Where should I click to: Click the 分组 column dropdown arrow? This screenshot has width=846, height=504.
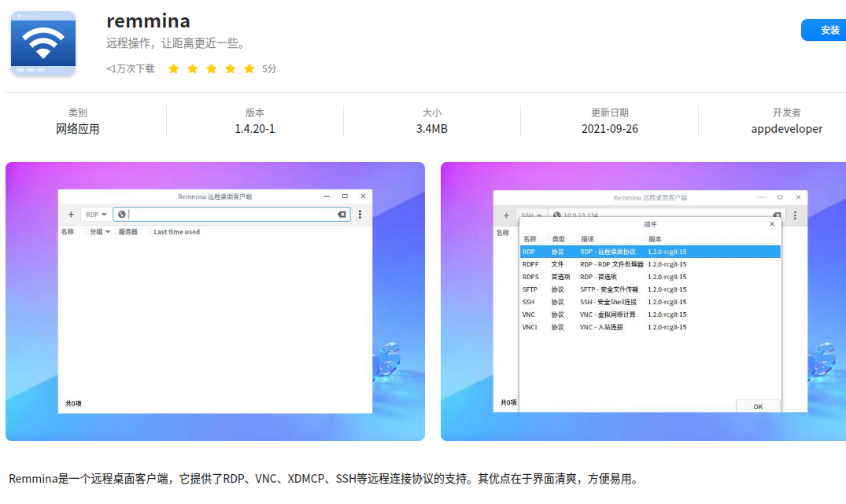pos(107,232)
